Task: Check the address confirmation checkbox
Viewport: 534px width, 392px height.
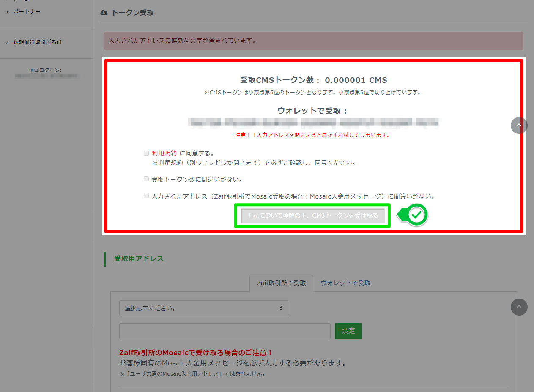Action: tap(146, 196)
